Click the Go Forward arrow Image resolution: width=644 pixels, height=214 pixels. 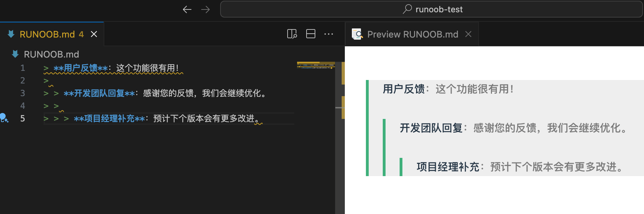pyautogui.click(x=205, y=9)
